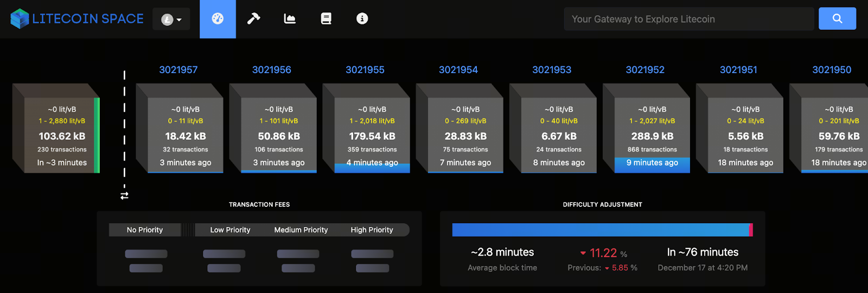
Task: Click the Medium Priority fee label
Action: [x=301, y=230]
